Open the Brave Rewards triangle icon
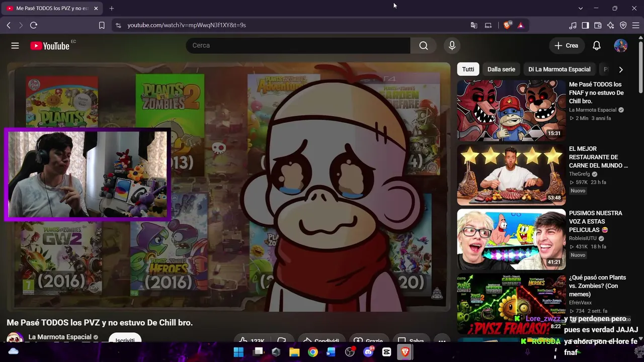The height and width of the screenshot is (362, 644). tap(521, 25)
